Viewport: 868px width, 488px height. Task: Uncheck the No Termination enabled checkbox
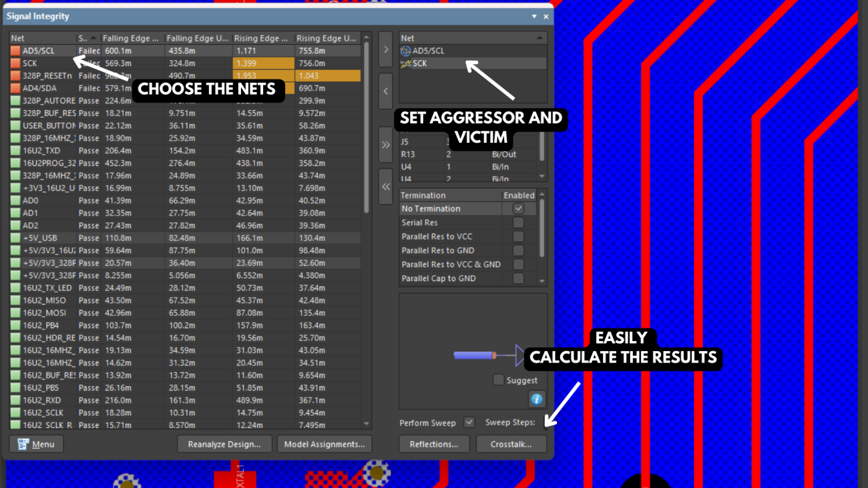tap(518, 209)
